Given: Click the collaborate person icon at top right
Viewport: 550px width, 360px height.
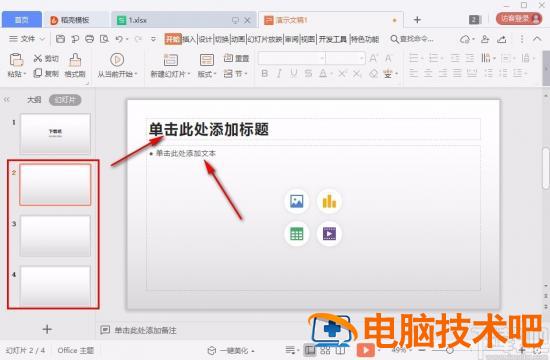Looking at the screenshot, I should (485, 39).
